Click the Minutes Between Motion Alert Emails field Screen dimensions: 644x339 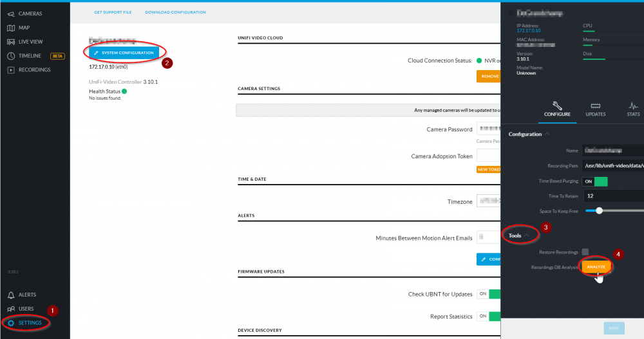(488, 237)
